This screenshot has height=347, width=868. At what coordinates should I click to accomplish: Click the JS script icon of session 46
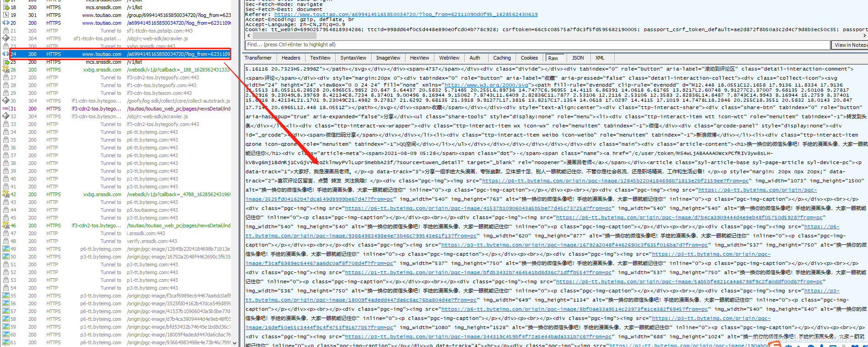click(x=6, y=226)
